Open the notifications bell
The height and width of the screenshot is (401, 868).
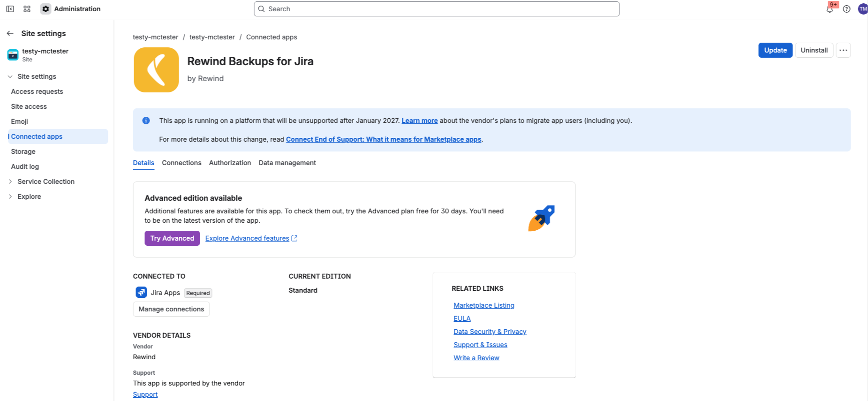coord(830,9)
